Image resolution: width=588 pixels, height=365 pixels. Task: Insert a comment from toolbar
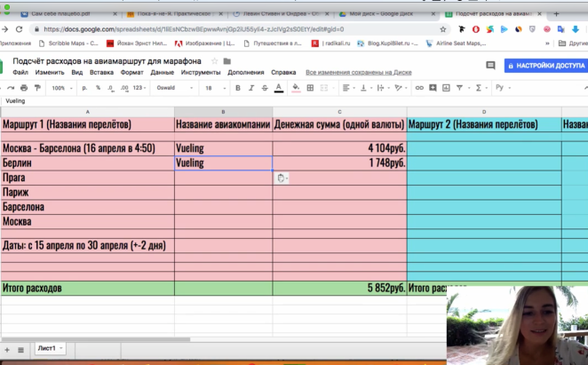tap(433, 88)
